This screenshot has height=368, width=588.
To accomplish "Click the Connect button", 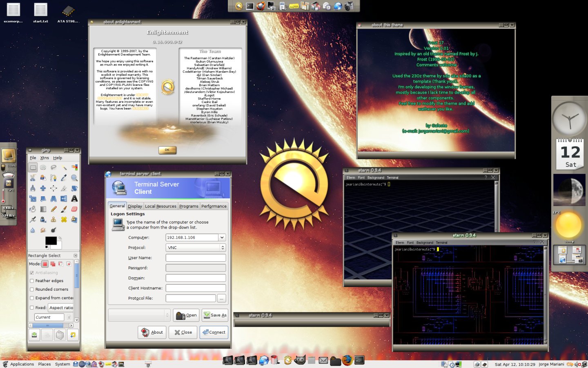I will pyautogui.click(x=214, y=332).
